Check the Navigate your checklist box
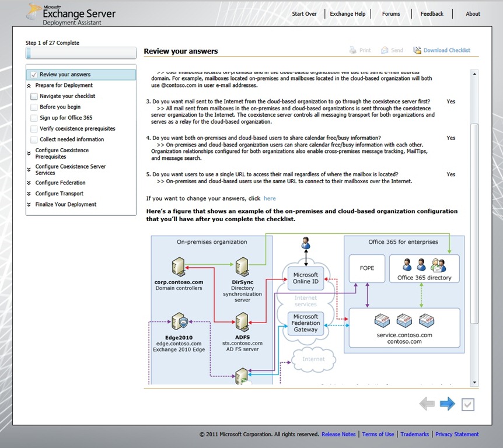The height and width of the screenshot is (448, 503). 34,96
